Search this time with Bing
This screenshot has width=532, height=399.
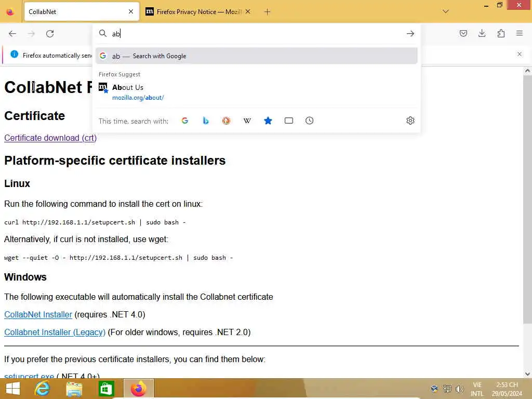click(206, 121)
